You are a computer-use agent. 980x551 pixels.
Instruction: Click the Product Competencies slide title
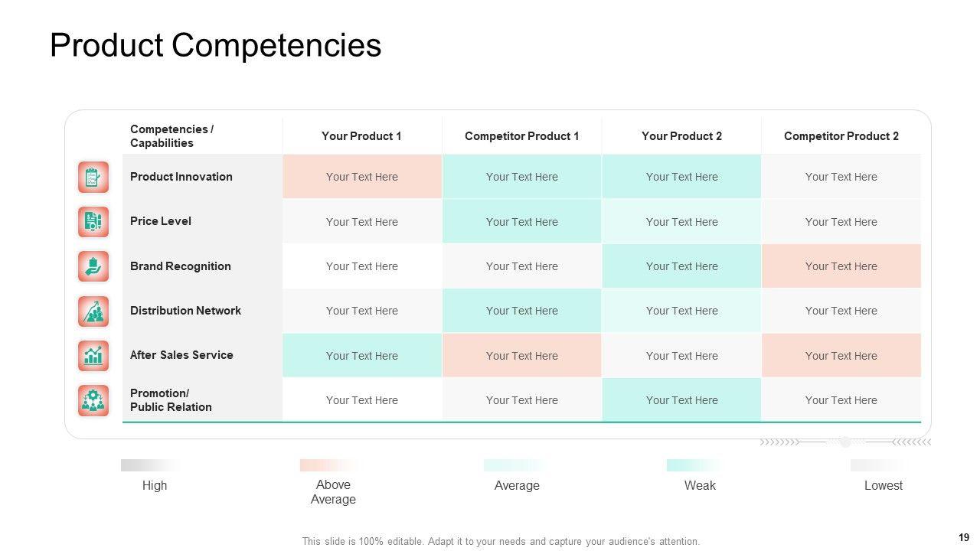pyautogui.click(x=215, y=45)
